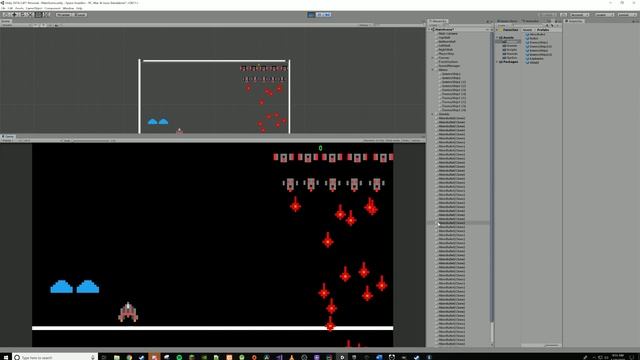Open the Assets menu
640x360 pixels.
click(x=19, y=8)
